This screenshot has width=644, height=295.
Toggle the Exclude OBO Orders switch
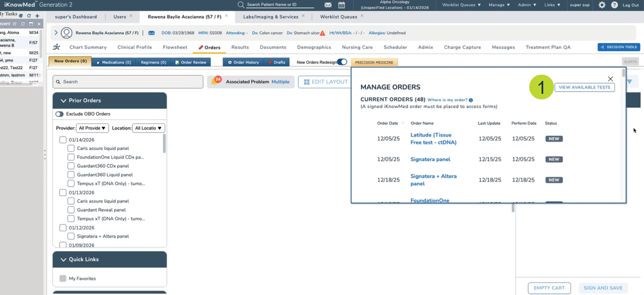tap(60, 114)
